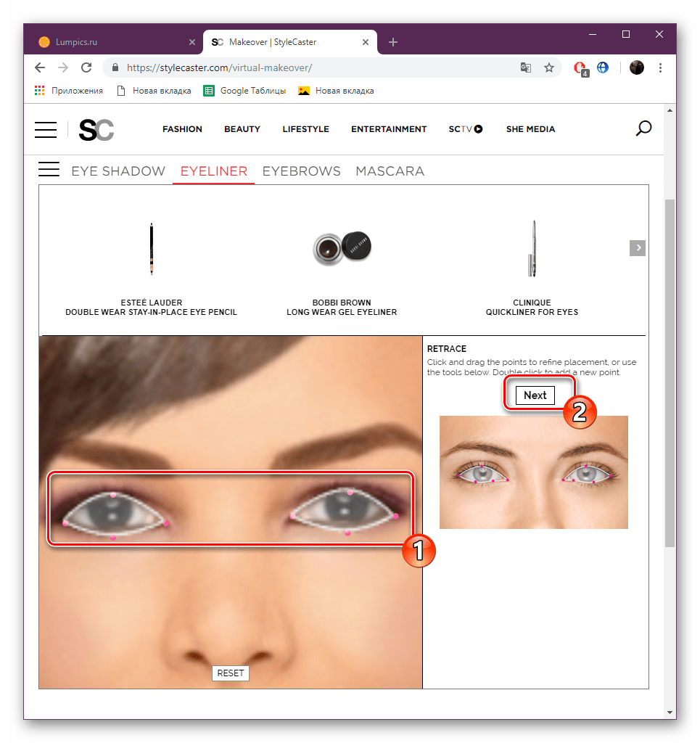Reload the StyleCaster page
Screen dimensions: 700x743
(x=86, y=67)
